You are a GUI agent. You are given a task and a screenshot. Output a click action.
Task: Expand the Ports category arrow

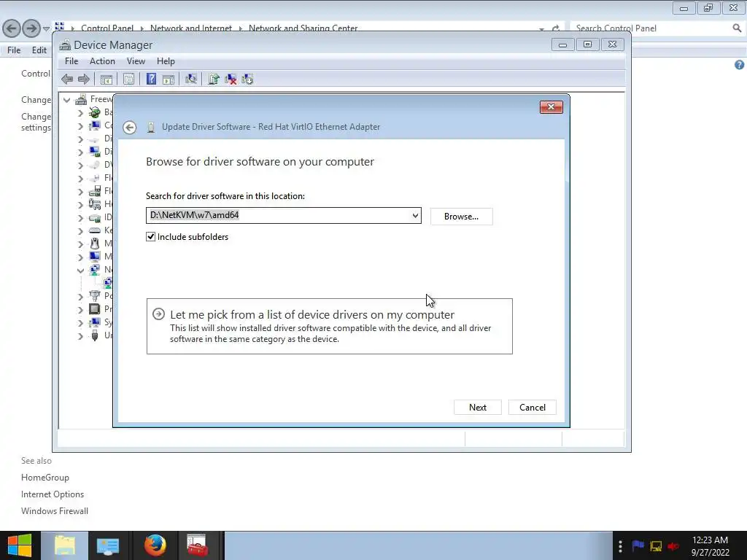80,296
